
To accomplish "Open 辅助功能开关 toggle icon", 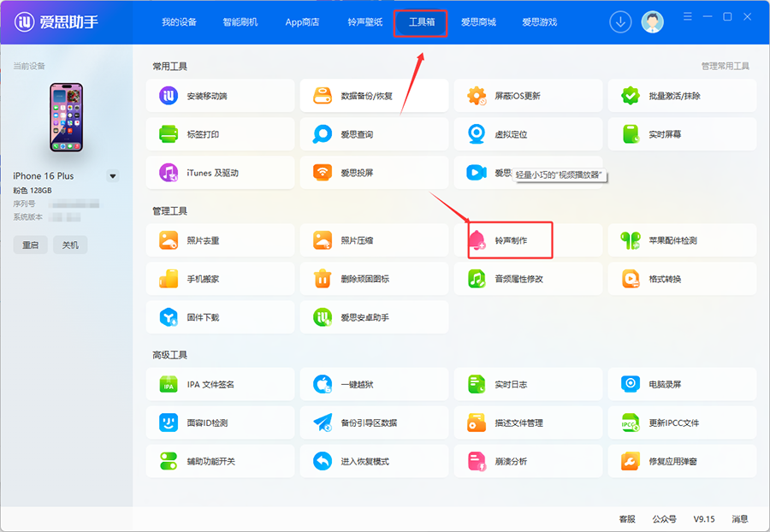I will click(169, 461).
